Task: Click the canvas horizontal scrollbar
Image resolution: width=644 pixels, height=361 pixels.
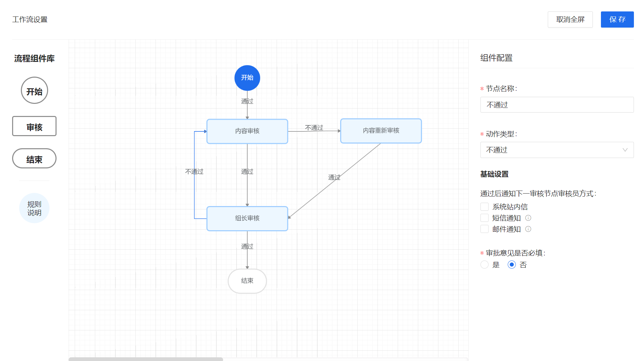Action: pyautogui.click(x=146, y=359)
